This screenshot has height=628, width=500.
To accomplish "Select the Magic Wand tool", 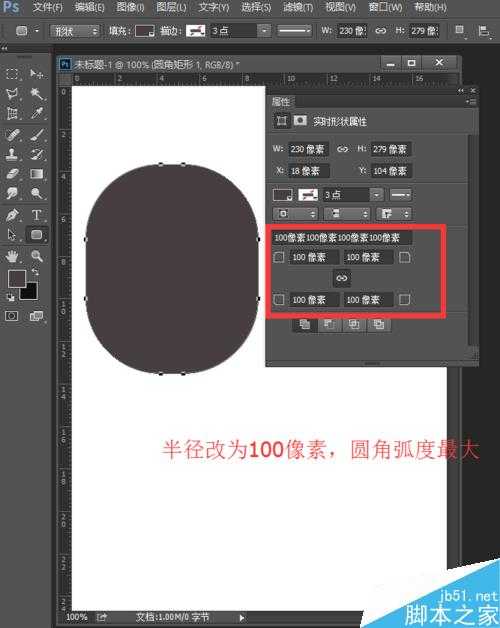I will tap(37, 94).
